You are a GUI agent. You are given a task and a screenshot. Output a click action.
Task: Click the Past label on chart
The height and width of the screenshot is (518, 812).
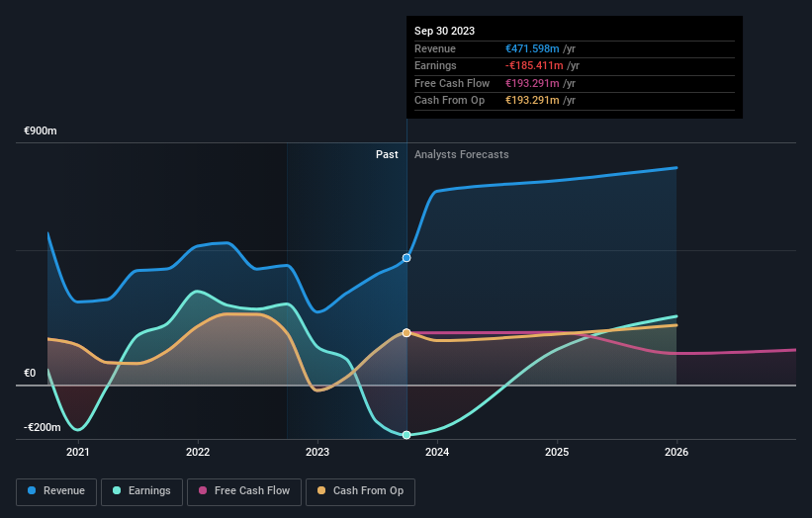(387, 155)
